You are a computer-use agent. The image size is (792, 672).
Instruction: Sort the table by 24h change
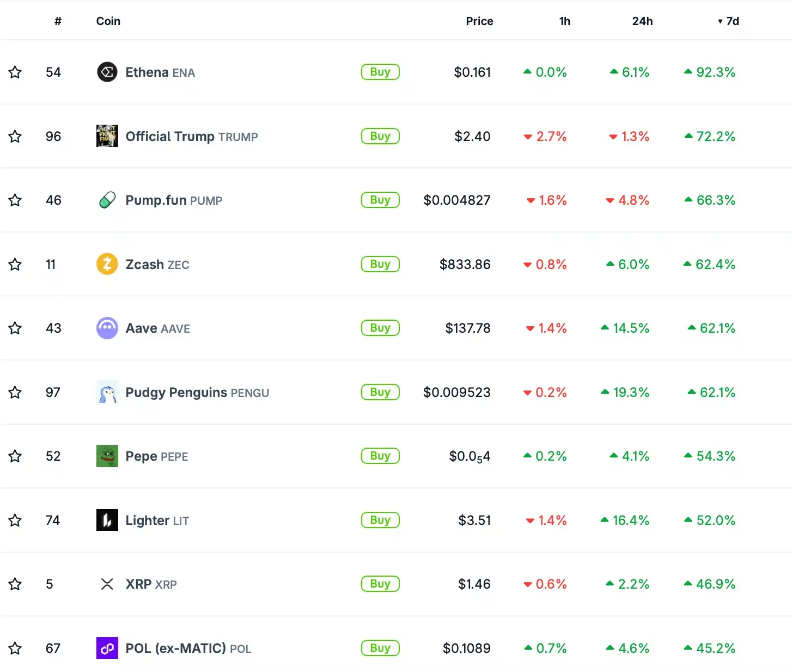[x=642, y=21]
